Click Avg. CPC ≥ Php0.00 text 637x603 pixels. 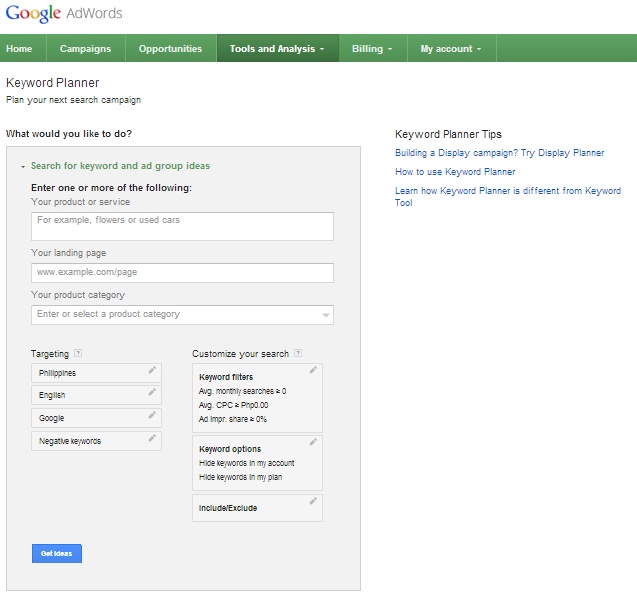point(234,405)
